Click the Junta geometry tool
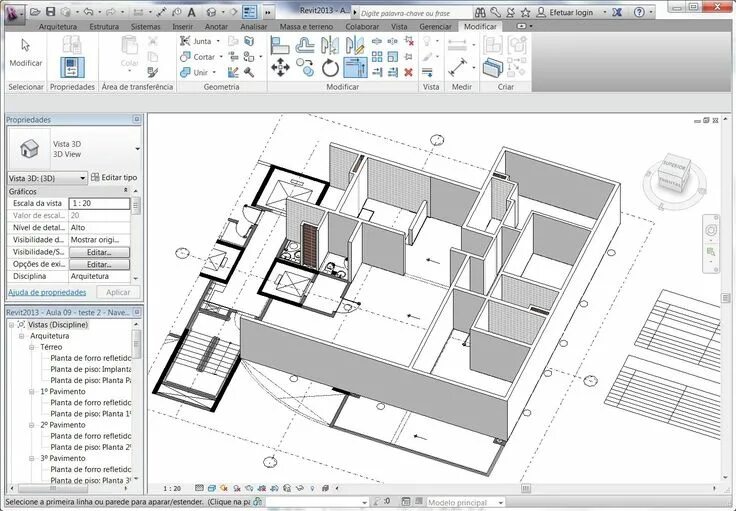 tap(196, 41)
